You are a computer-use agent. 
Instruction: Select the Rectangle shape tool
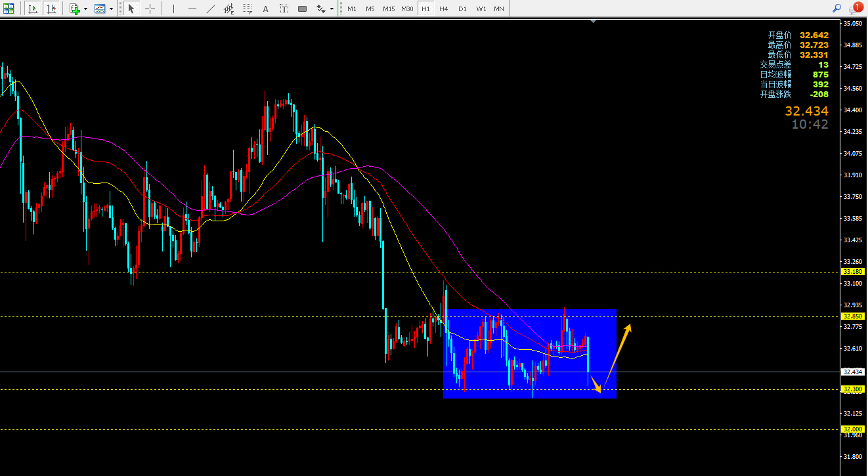point(302,9)
